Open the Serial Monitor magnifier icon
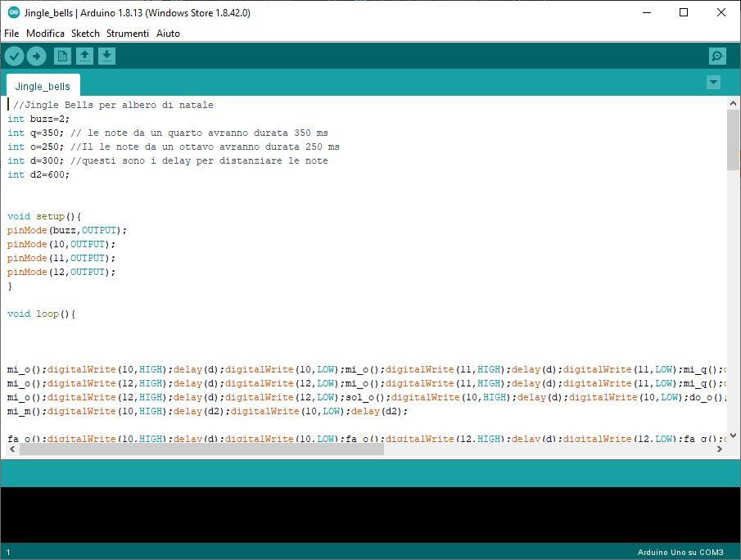This screenshot has height=560, width=741. (x=717, y=56)
